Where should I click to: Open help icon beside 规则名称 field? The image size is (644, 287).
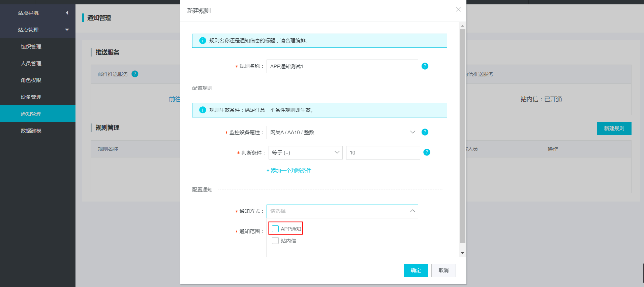425,66
